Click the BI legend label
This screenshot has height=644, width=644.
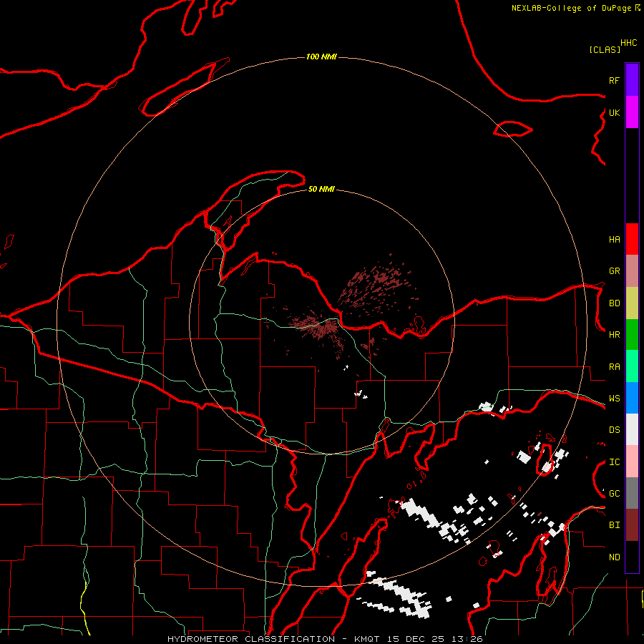(x=614, y=525)
